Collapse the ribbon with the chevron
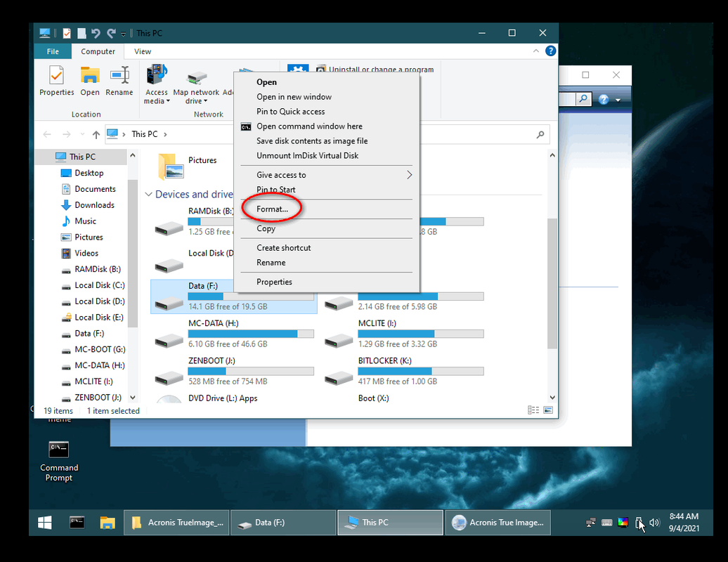 535,51
